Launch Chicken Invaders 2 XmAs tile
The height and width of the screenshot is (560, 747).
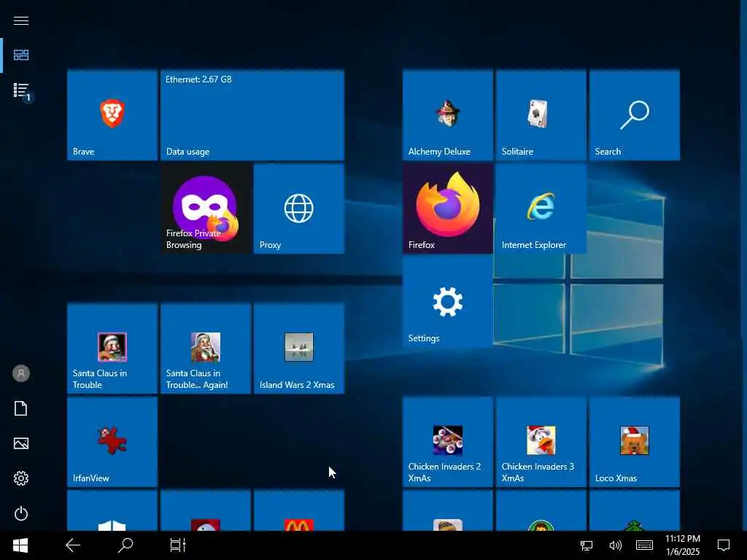pos(447,442)
